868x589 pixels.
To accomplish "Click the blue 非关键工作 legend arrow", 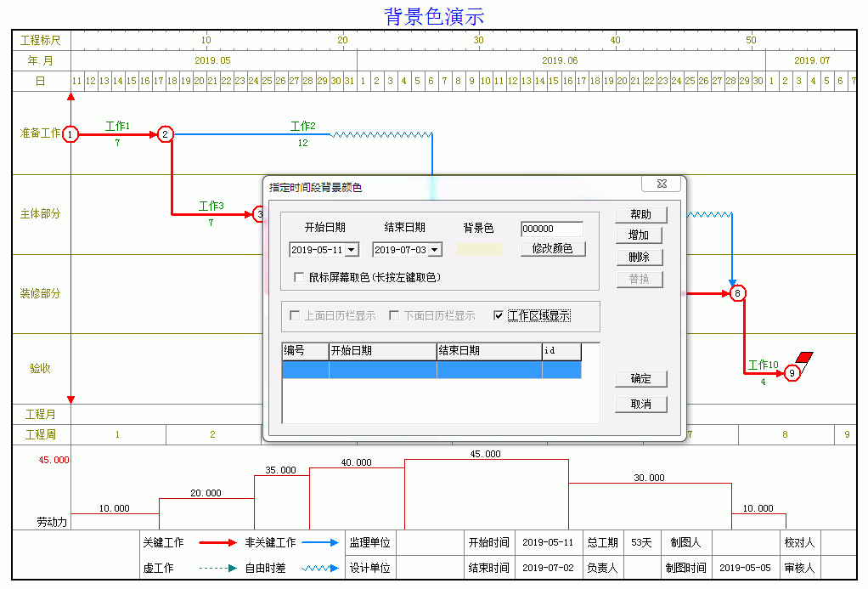I will pos(320,543).
